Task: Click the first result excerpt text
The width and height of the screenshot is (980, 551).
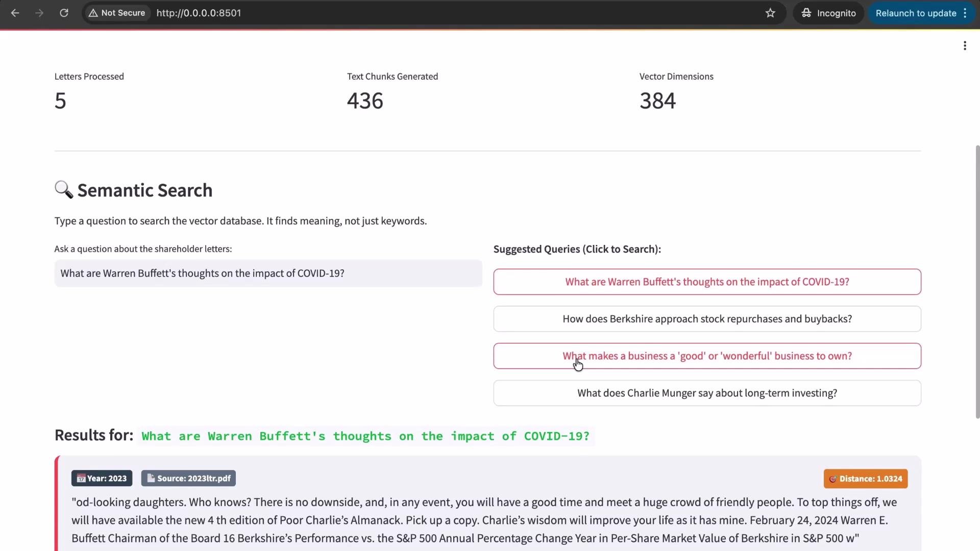Action: pyautogui.click(x=484, y=520)
